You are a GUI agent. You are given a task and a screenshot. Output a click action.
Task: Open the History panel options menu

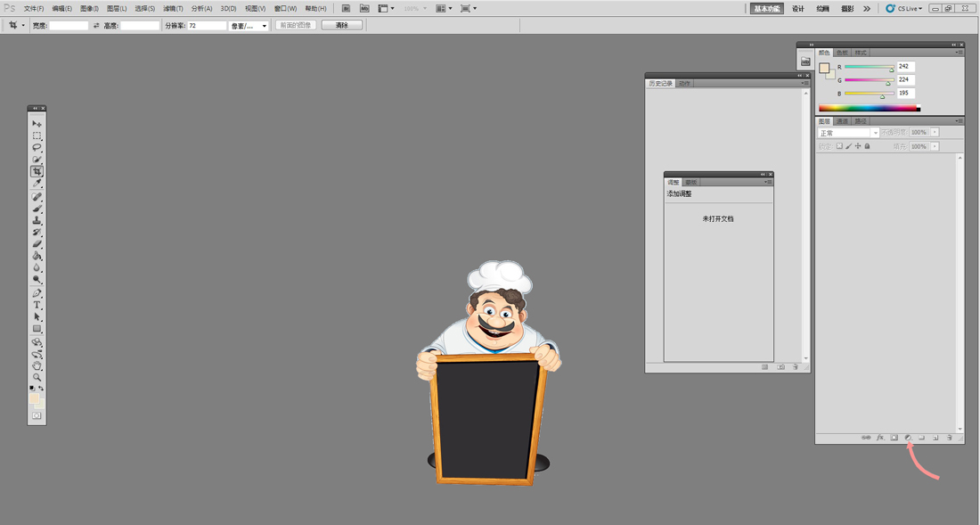click(x=805, y=83)
